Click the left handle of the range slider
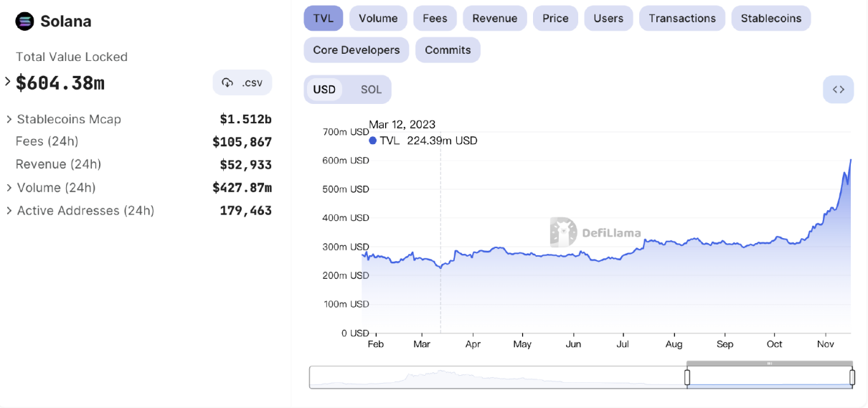Image resolution: width=868 pixels, height=408 pixels. pyautogui.click(x=687, y=377)
